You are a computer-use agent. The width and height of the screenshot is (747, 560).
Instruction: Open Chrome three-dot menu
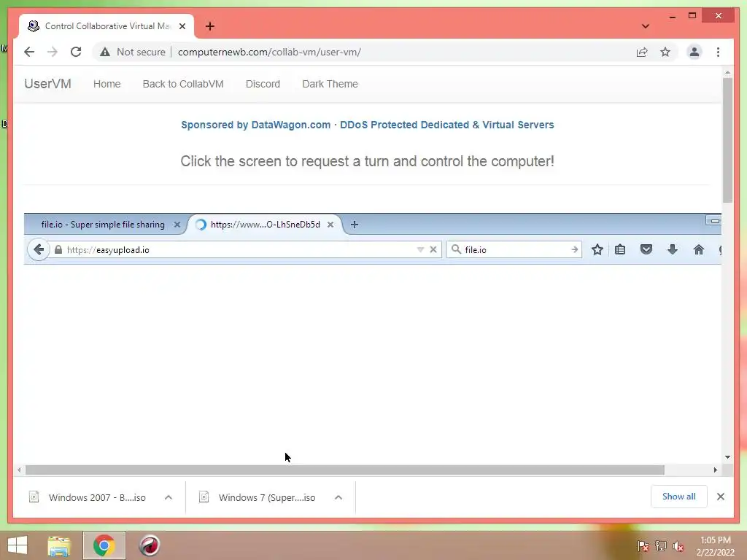click(x=718, y=52)
